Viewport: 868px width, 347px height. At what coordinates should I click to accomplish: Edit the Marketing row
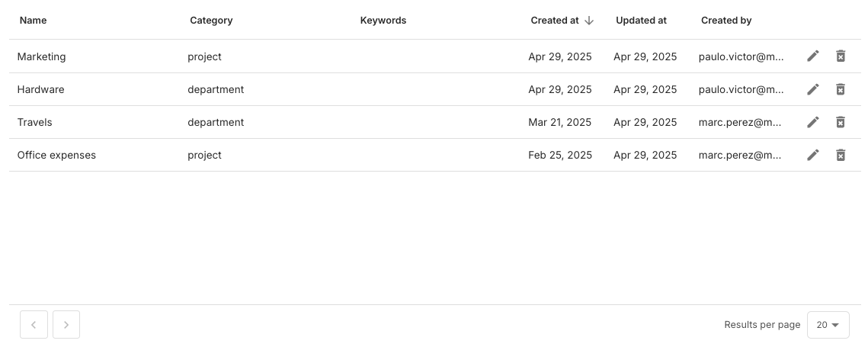coord(813,56)
